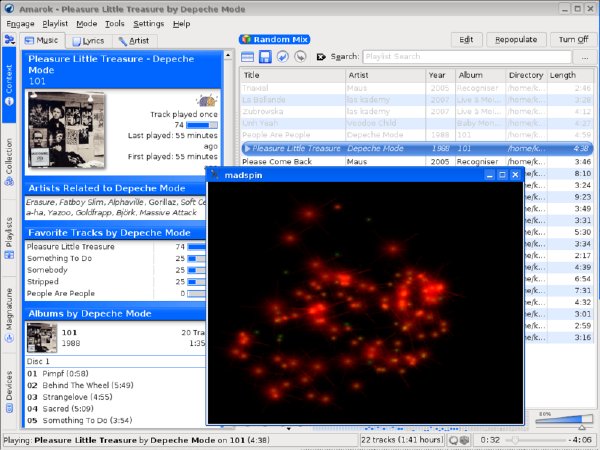The image size is (600, 450).
Task: Click the madspin window title icon
Action: click(x=215, y=175)
